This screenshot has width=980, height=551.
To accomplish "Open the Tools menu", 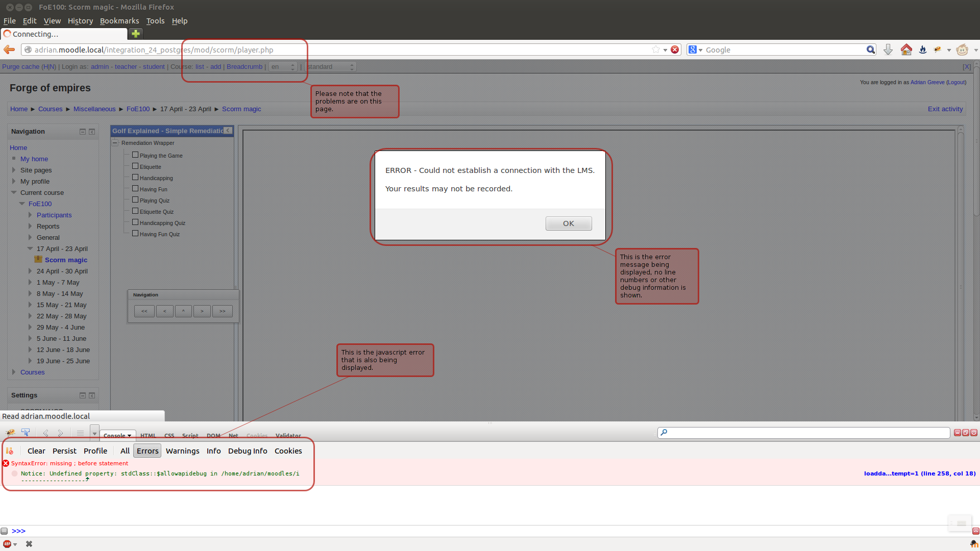I will 155,21.
